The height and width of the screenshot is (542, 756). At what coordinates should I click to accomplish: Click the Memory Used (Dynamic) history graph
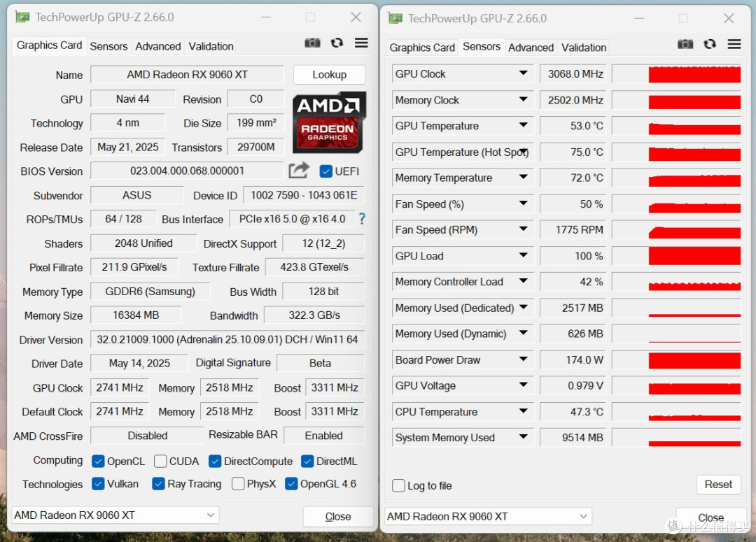676,334
